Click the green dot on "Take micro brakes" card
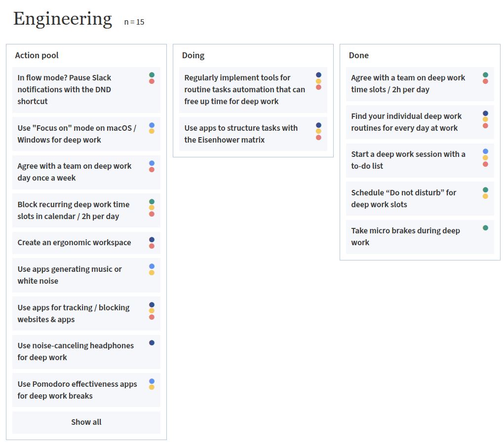This screenshot has width=504, height=445. coord(485,228)
